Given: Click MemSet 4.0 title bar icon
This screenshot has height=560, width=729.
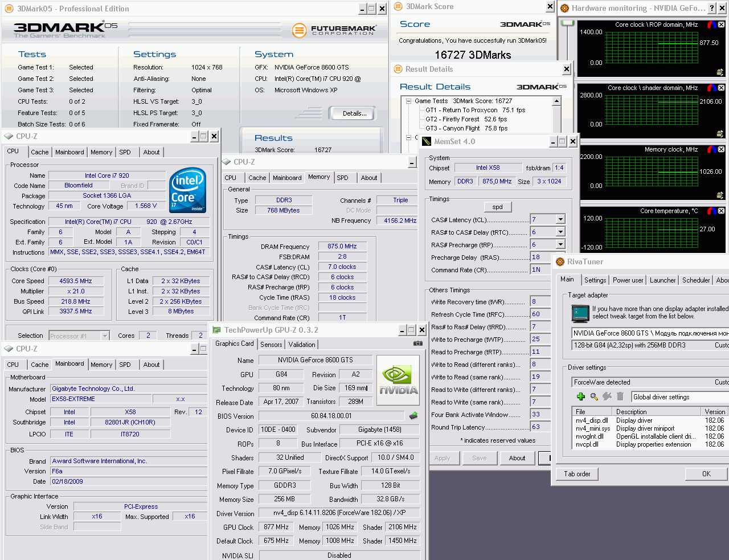Looking at the screenshot, I should tap(427, 141).
